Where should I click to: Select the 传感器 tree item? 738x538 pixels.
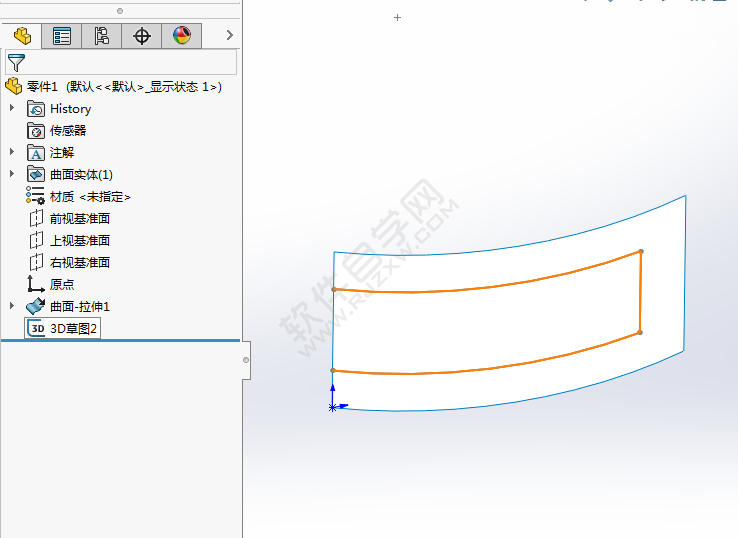(x=68, y=131)
